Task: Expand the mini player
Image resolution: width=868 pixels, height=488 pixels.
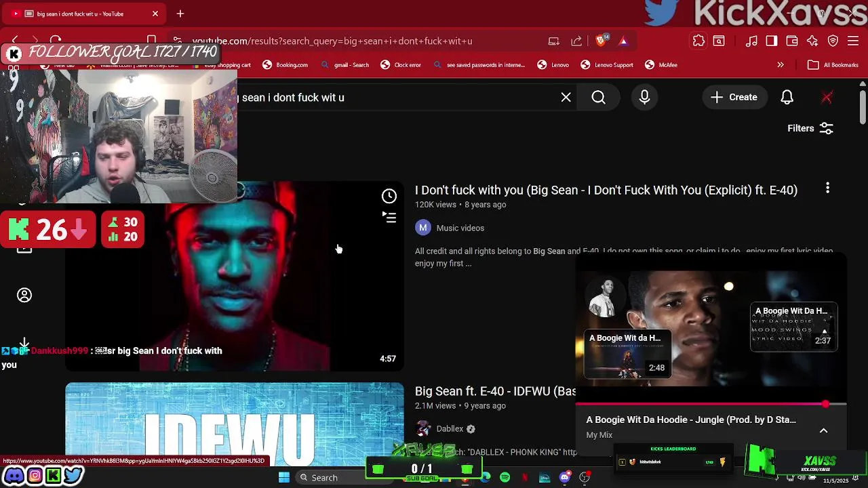Action: [823, 430]
